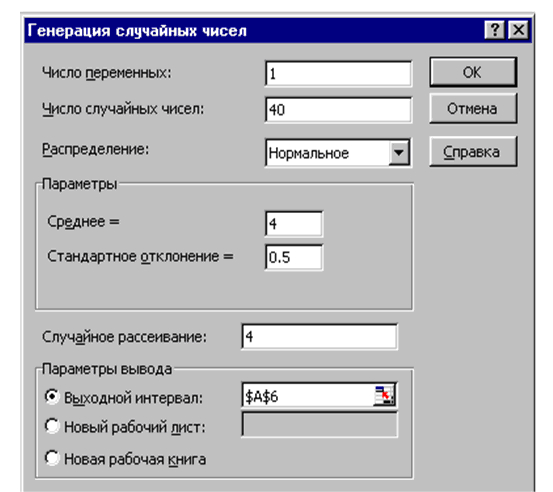Click the $A$6 output range text field
The height and width of the screenshot is (492, 553).
[x=308, y=396]
